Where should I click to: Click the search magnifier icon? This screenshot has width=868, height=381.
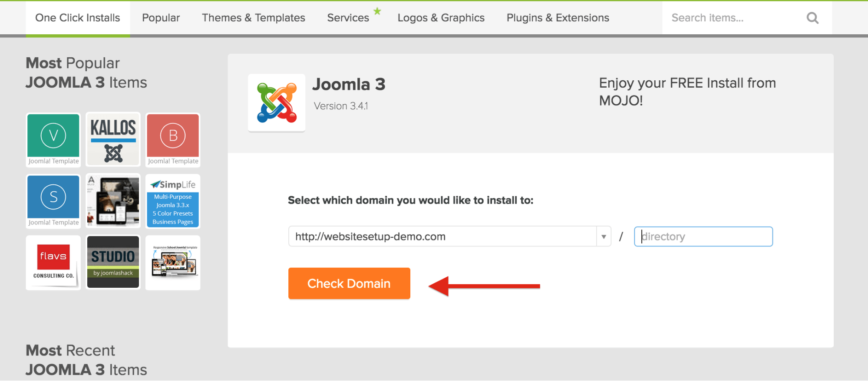coord(812,18)
